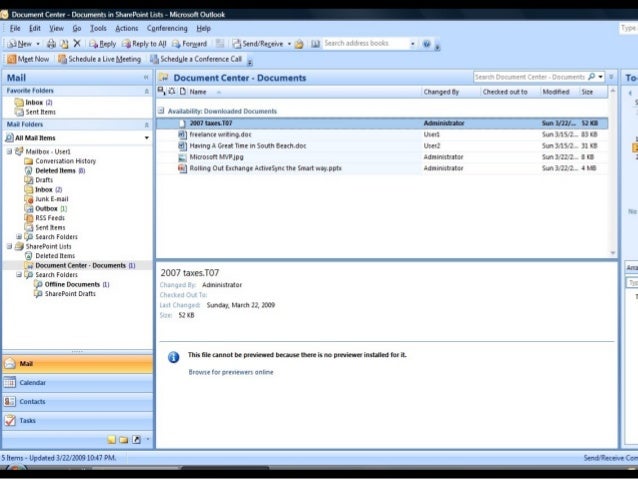Switch to the Calendar pane
The height and width of the screenshot is (479, 638).
tap(77, 383)
